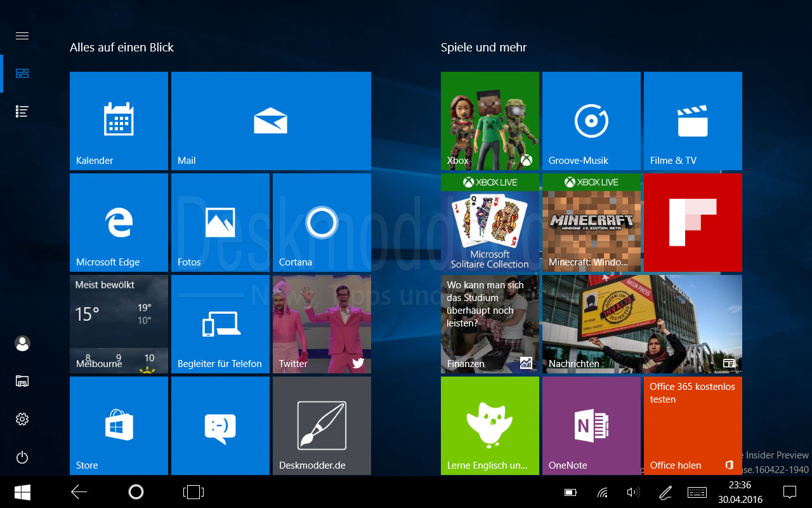Open Filme & TV tile
This screenshot has height=508, width=812.
693,121
